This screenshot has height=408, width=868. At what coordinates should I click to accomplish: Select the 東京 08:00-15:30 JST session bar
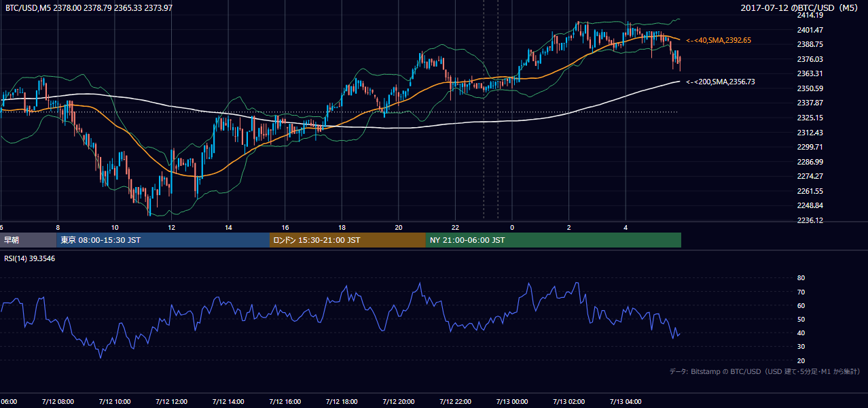point(163,240)
